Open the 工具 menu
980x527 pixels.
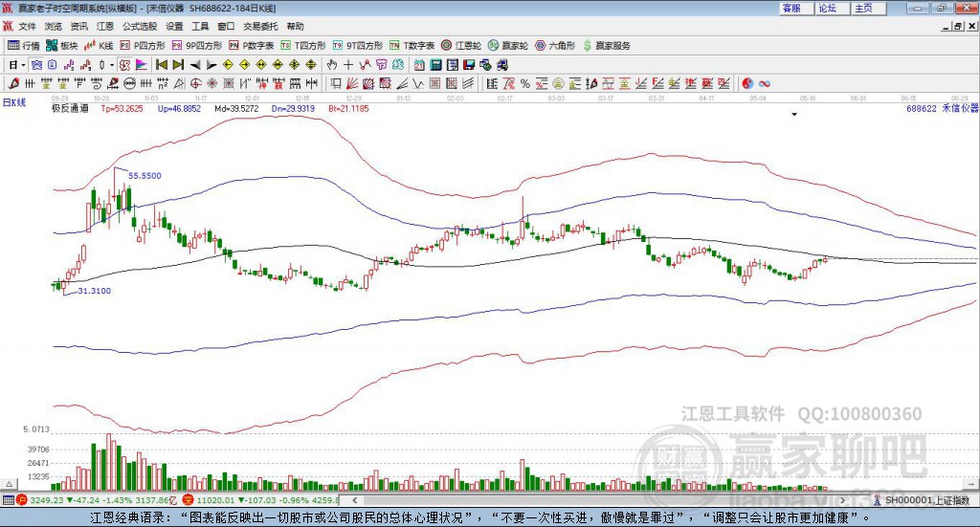point(200,26)
